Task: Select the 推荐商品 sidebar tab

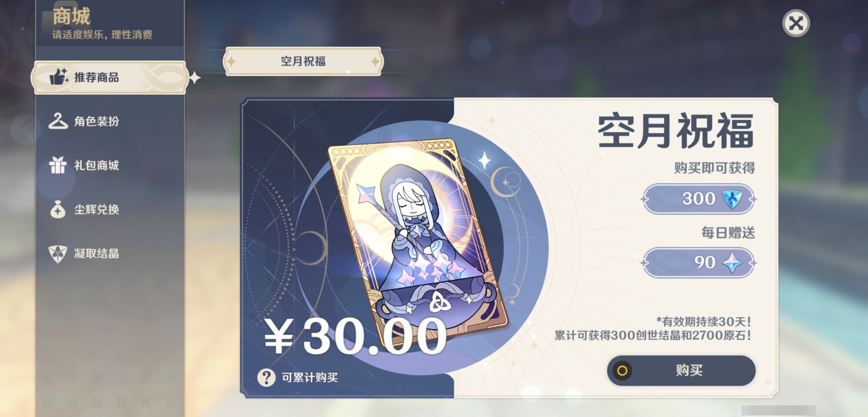Action: (x=110, y=77)
